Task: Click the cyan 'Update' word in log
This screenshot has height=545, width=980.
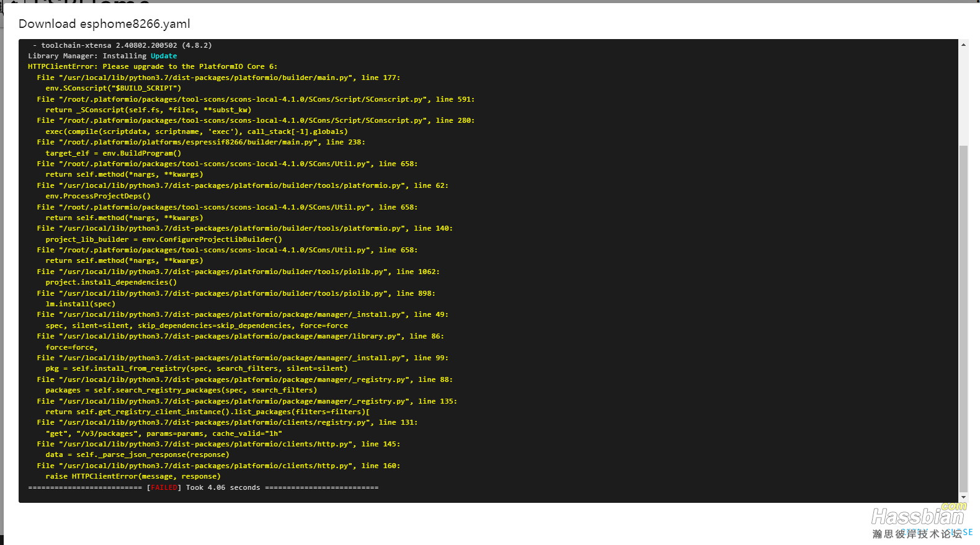Action: [x=164, y=56]
